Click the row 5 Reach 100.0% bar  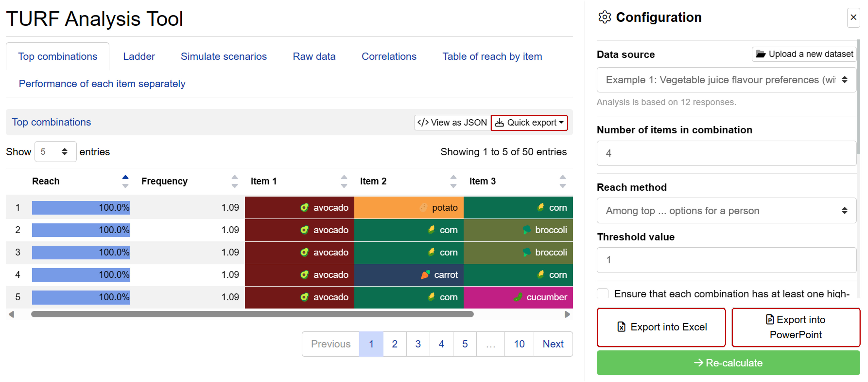81,297
